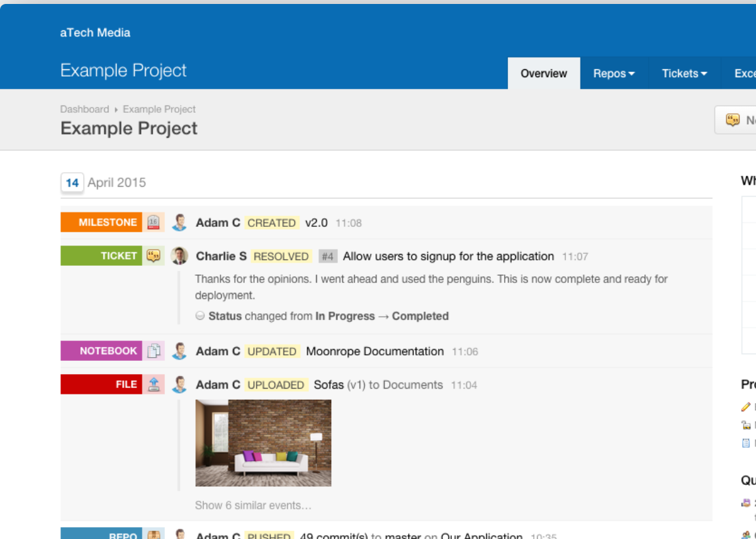The height and width of the screenshot is (539, 756).
Task: Click the 'Thanks for the opinions' comment text
Action: [x=431, y=287]
